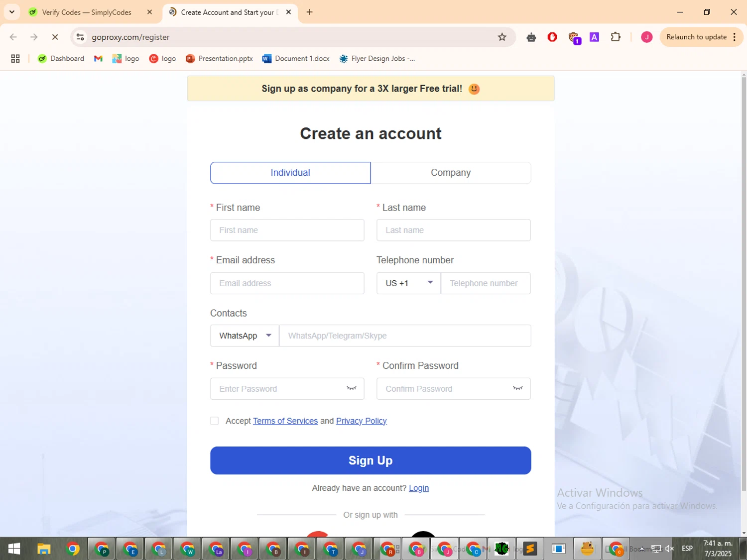The image size is (747, 560).
Task: Open the plain Chrome taskbar icon
Action: pos(73,549)
